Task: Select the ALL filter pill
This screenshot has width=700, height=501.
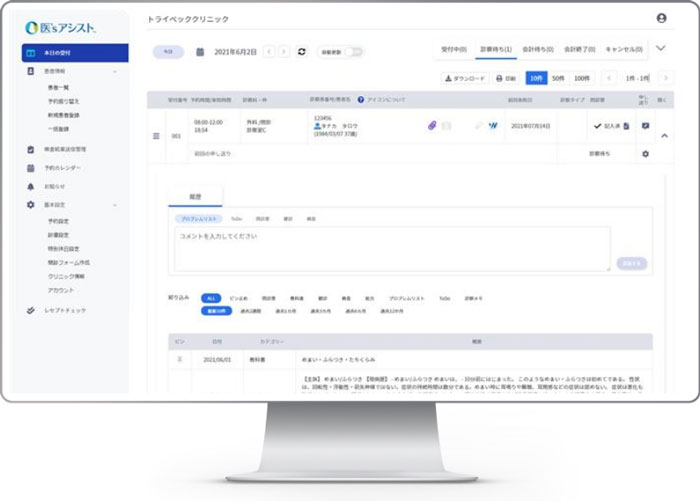Action: (x=210, y=298)
